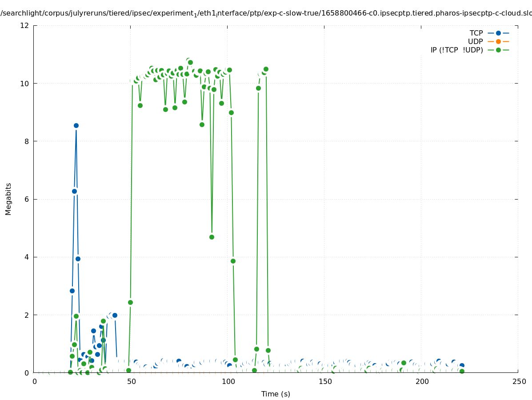Click the green point near 4.7 Megabits

pyautogui.click(x=212, y=237)
